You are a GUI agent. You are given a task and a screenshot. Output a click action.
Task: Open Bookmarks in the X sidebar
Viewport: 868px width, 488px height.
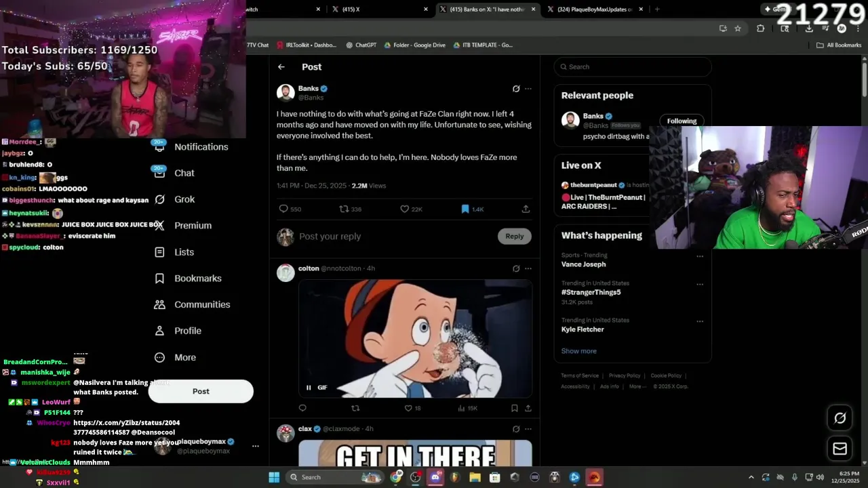point(188,279)
